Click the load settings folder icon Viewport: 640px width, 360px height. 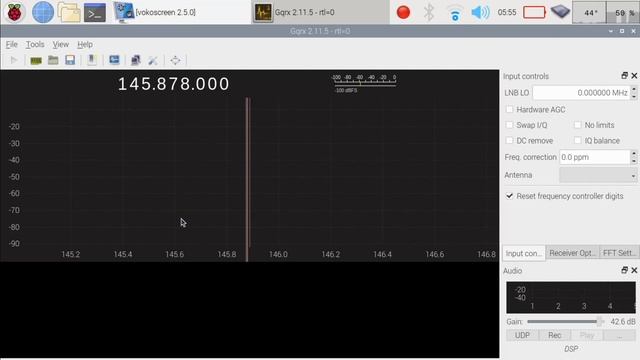point(53,60)
